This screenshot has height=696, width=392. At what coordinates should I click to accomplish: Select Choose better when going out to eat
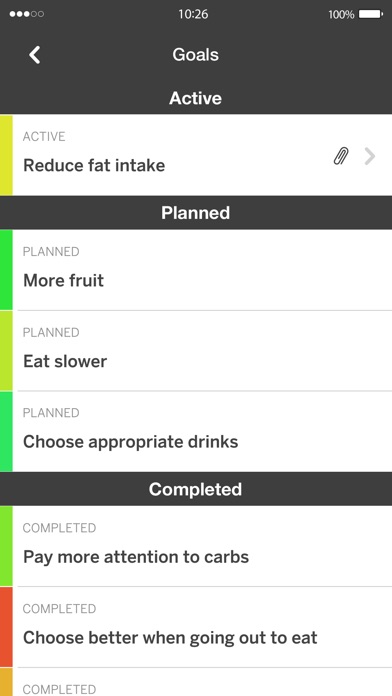click(196, 627)
